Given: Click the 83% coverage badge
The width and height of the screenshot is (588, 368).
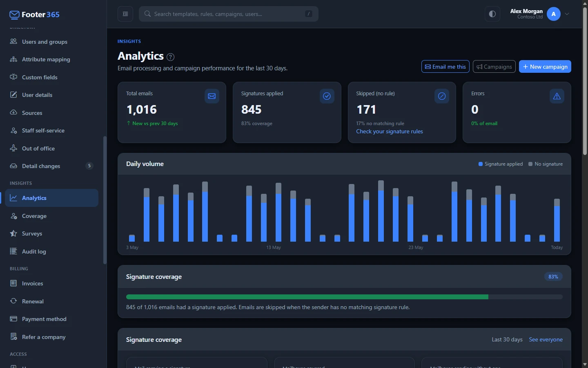Looking at the screenshot, I should [553, 277].
